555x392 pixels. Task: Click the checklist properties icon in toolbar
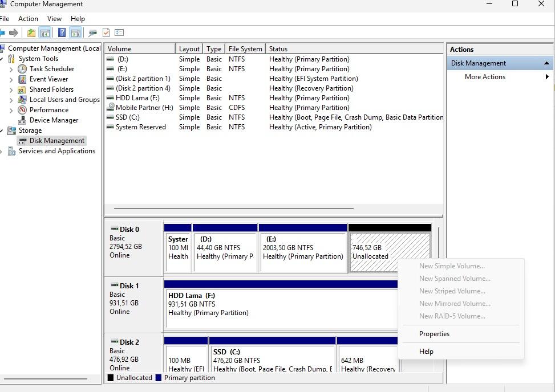tap(119, 32)
